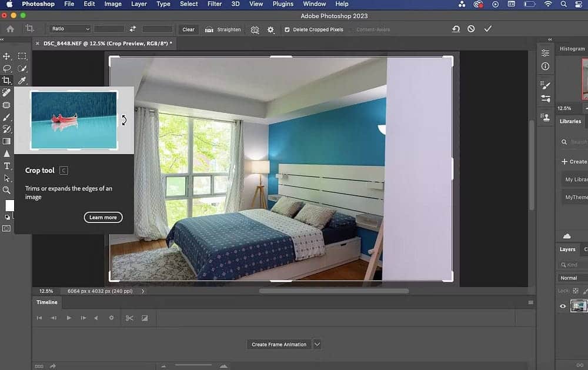Image resolution: width=588 pixels, height=370 pixels.
Task: Cancel the crop operation
Action: click(471, 29)
